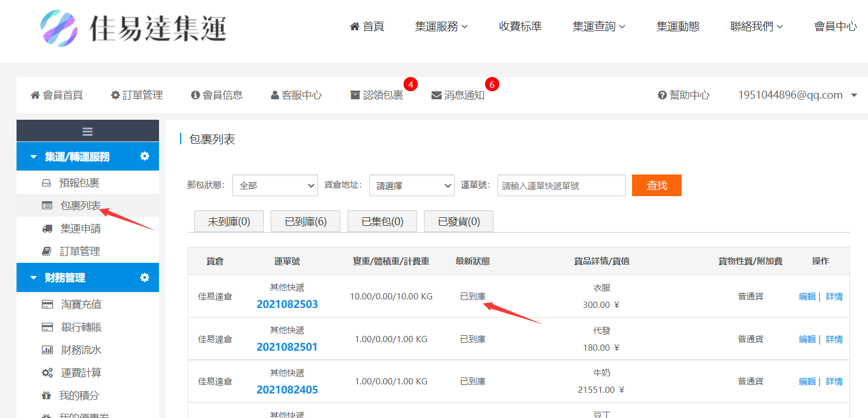Select 運費計算 in the sidebar

pyautogui.click(x=81, y=373)
